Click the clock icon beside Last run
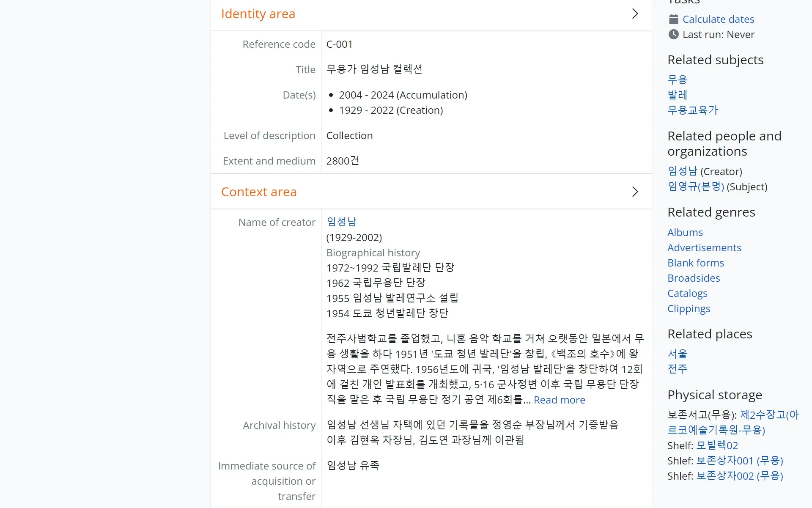 click(673, 34)
